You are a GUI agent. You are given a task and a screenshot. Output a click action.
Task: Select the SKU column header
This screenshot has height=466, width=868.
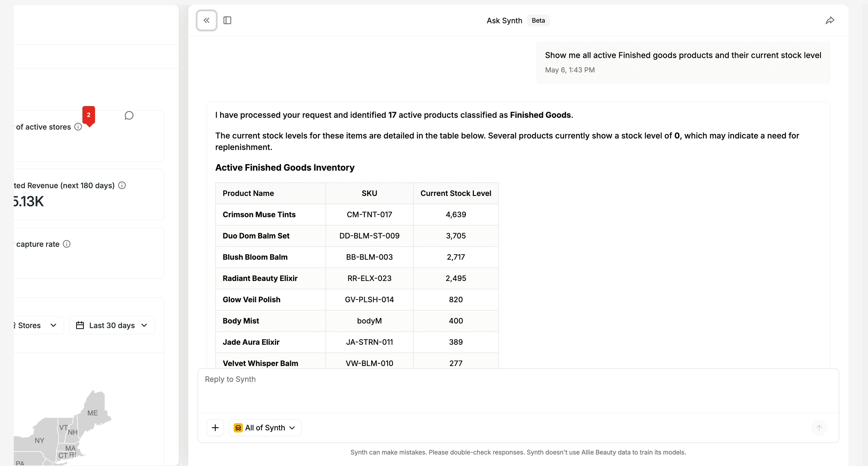coord(369,194)
